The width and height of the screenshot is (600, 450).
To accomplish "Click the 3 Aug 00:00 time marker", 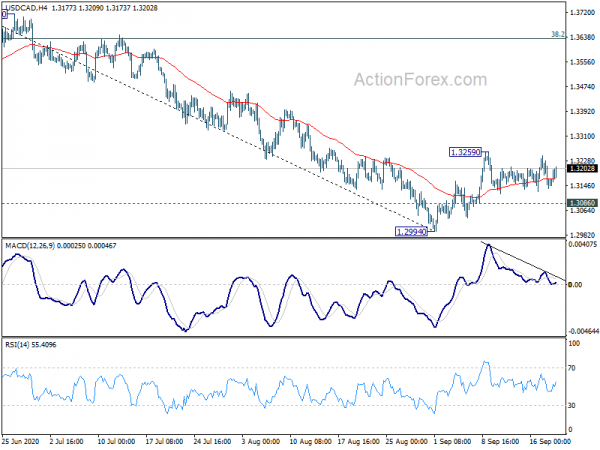I will tap(261, 442).
